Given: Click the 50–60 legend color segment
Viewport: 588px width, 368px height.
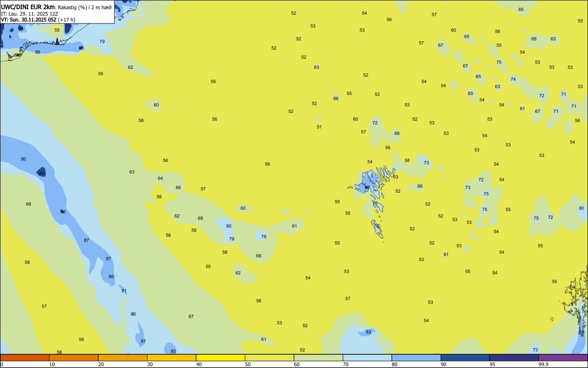Looking at the screenshot, I should pyautogui.click(x=270, y=357).
